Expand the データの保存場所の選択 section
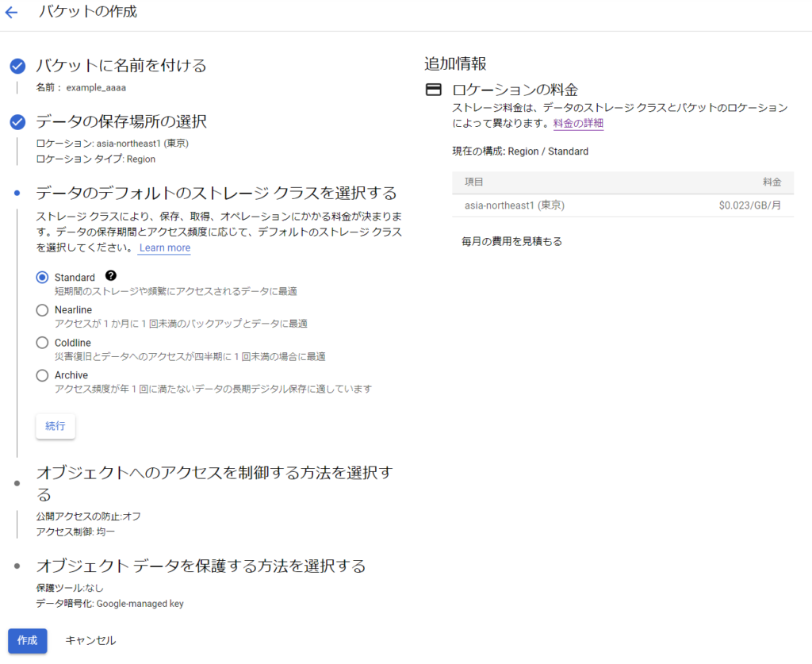812x664 pixels. point(121,122)
